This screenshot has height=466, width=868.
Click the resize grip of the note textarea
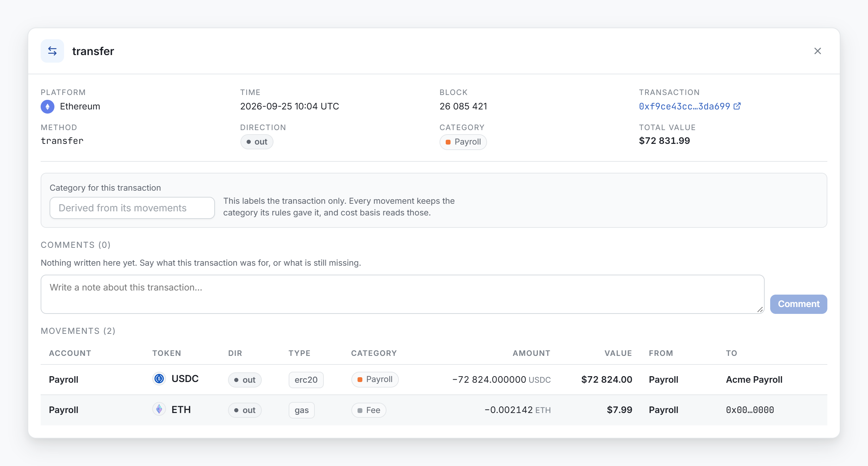[760, 309]
